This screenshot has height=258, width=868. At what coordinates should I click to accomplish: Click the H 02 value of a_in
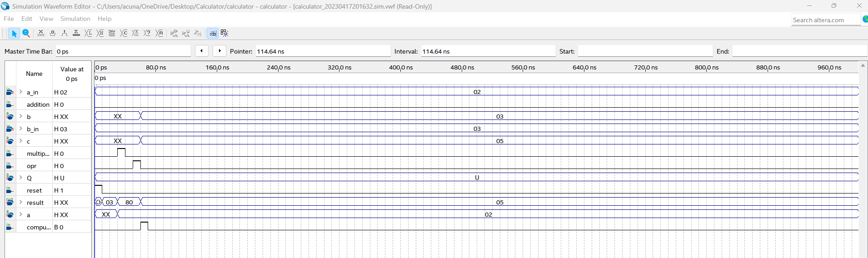(x=60, y=92)
